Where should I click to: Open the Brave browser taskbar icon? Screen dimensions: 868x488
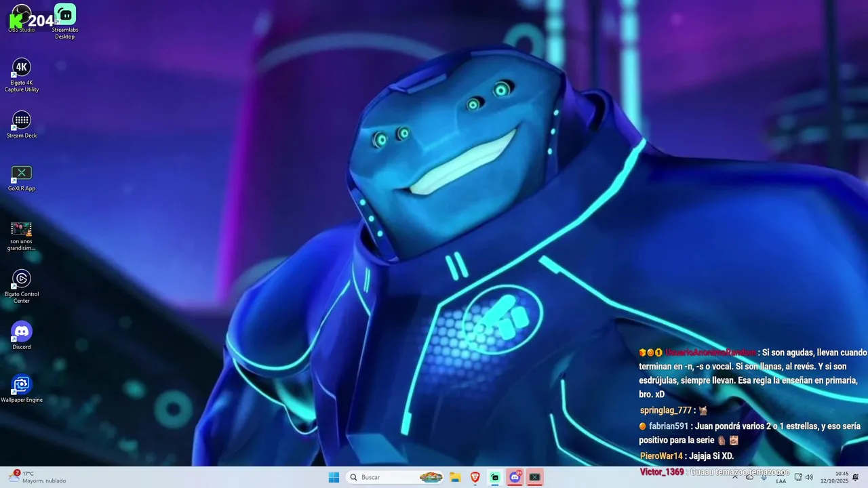[475, 477]
